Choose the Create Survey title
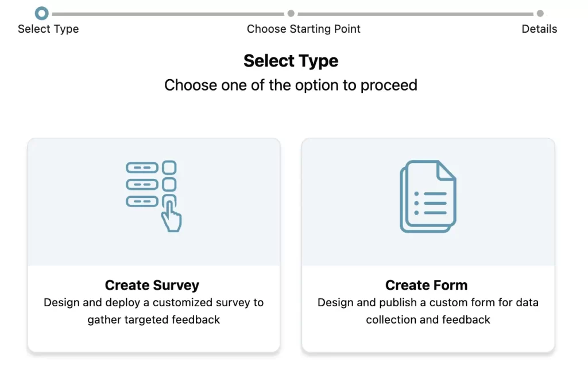Screen dimensions: 588x382 click(152, 285)
